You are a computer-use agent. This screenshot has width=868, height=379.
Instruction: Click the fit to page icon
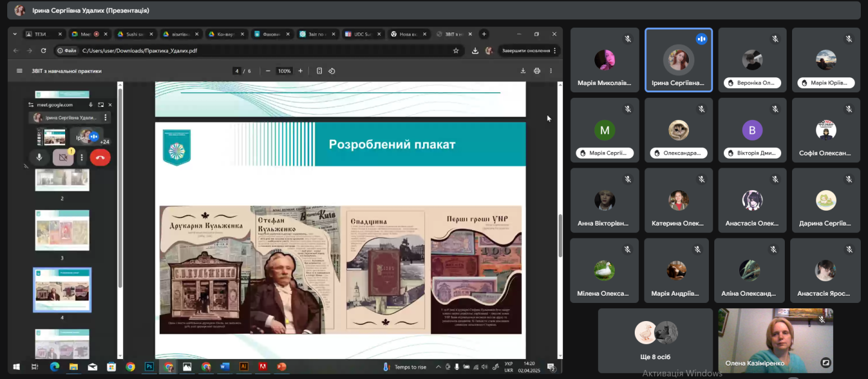pos(319,71)
